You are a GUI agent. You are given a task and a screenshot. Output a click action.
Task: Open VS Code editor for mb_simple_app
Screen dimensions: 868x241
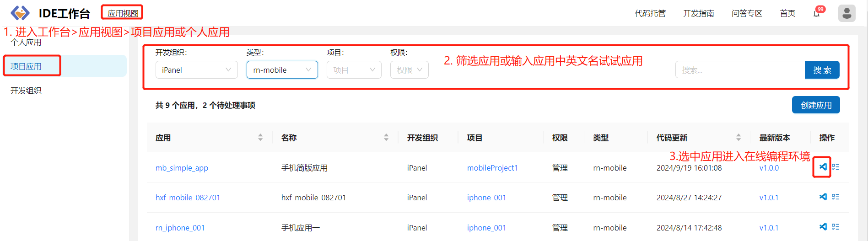(823, 167)
